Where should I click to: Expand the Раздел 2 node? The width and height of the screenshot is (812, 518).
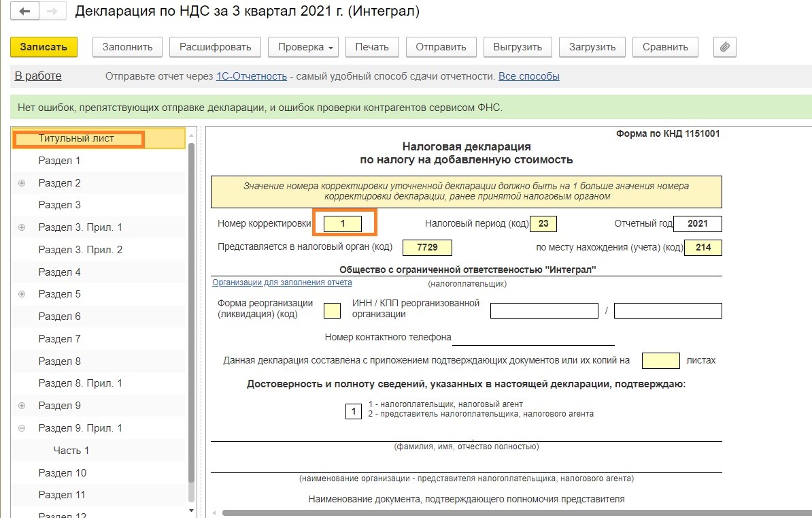click(22, 183)
